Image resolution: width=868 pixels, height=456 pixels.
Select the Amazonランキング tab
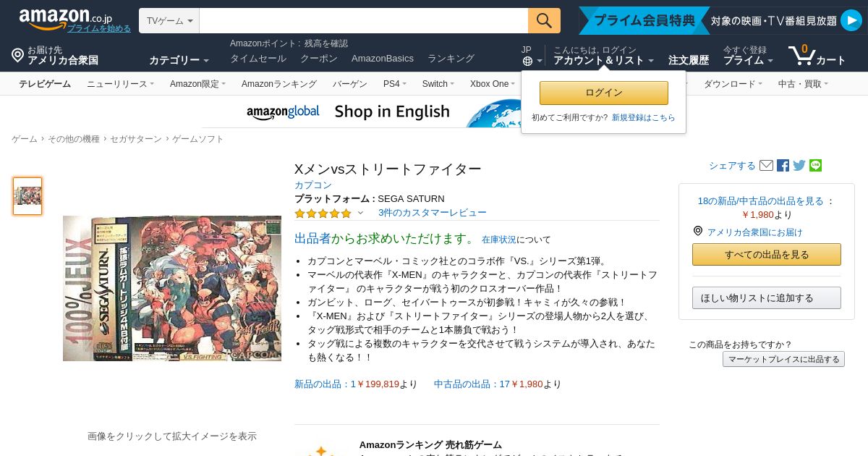(279, 84)
